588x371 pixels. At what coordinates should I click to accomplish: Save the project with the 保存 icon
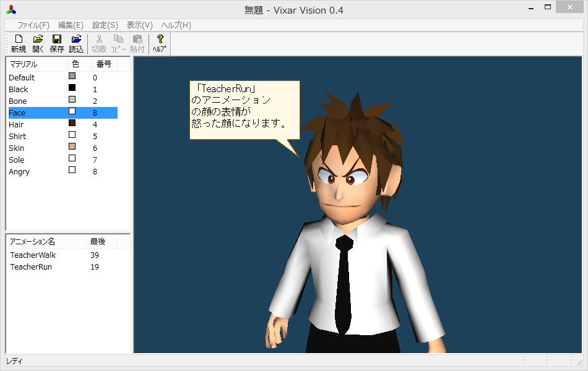pos(56,42)
